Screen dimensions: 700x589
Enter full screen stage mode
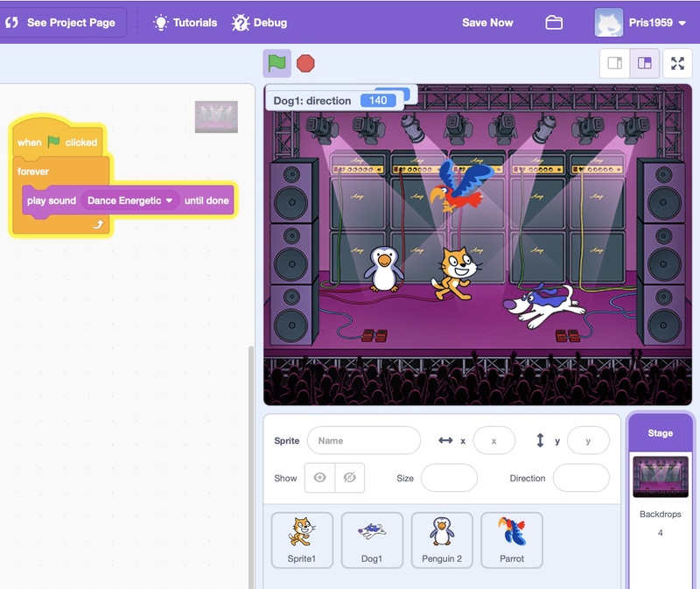(676, 63)
